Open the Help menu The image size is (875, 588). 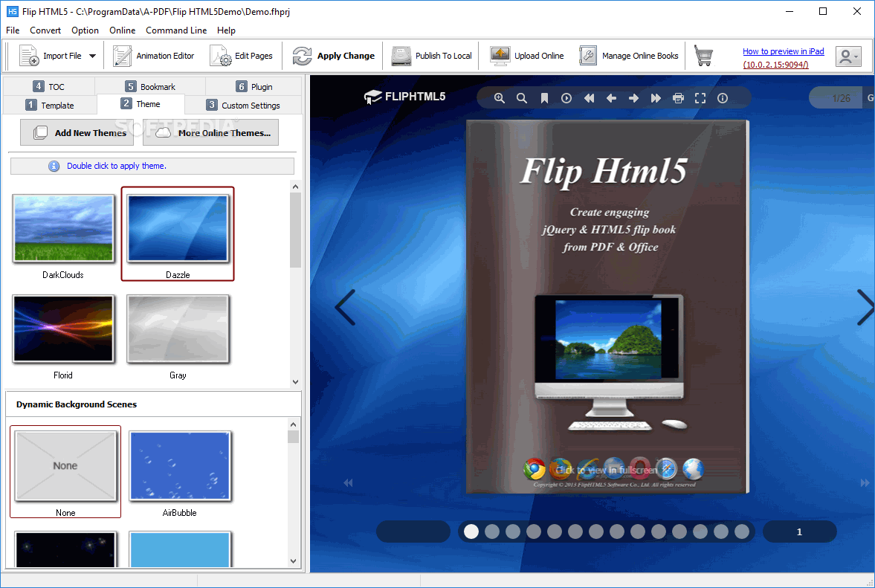point(226,30)
